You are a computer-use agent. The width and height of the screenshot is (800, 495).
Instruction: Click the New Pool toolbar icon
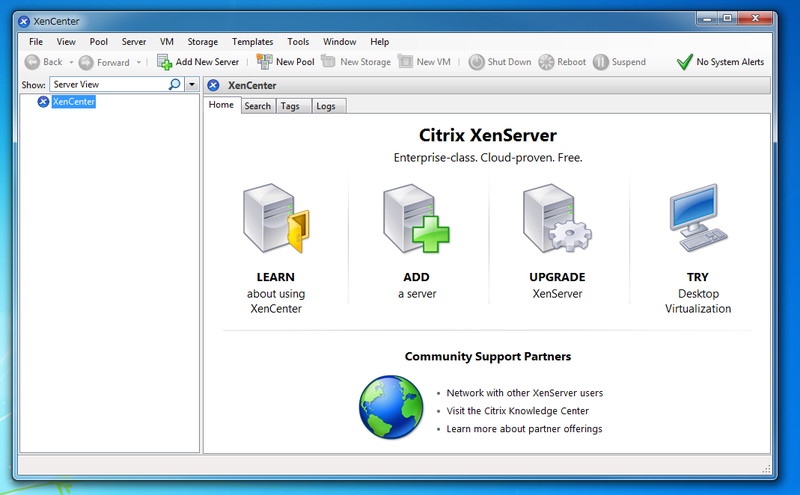click(264, 62)
